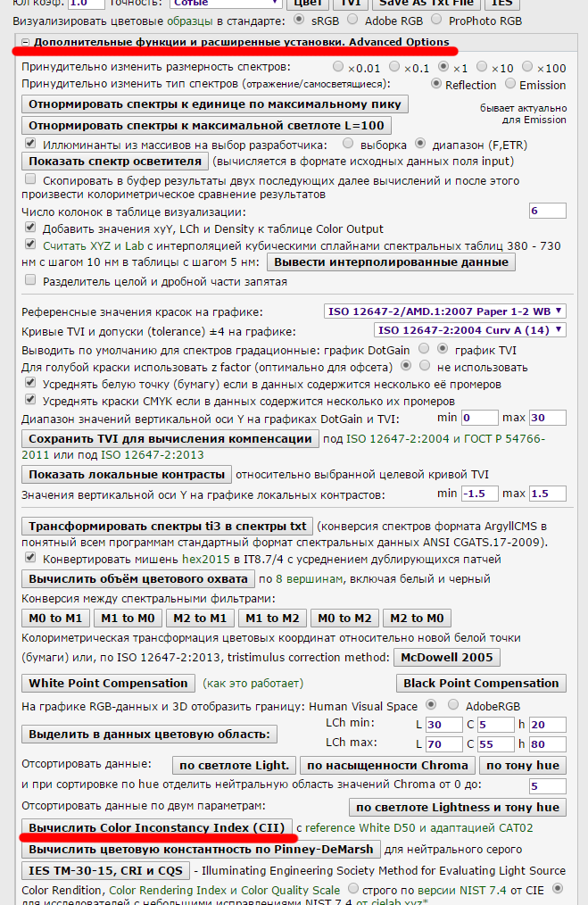
Task: Click the local contrast max field showing 1.5
Action: [x=548, y=494]
